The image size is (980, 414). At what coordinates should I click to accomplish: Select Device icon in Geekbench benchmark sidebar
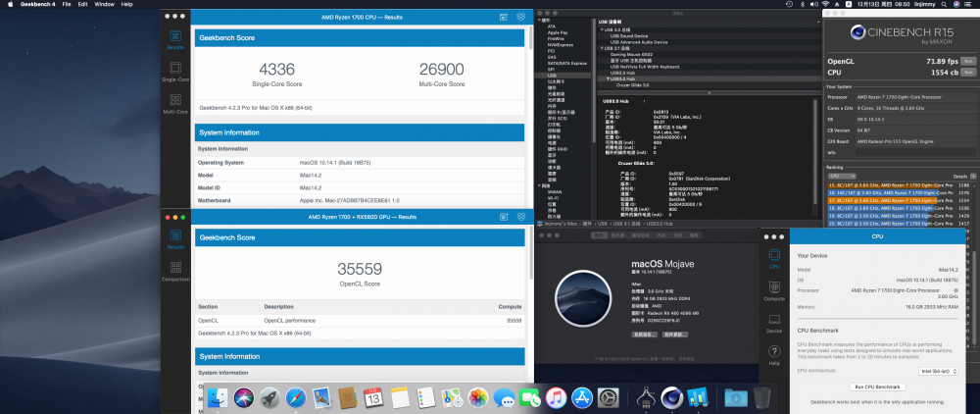[x=774, y=323]
